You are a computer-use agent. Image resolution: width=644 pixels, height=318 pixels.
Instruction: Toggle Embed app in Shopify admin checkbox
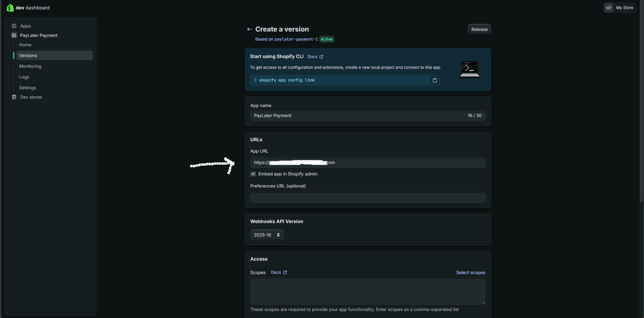tap(253, 174)
